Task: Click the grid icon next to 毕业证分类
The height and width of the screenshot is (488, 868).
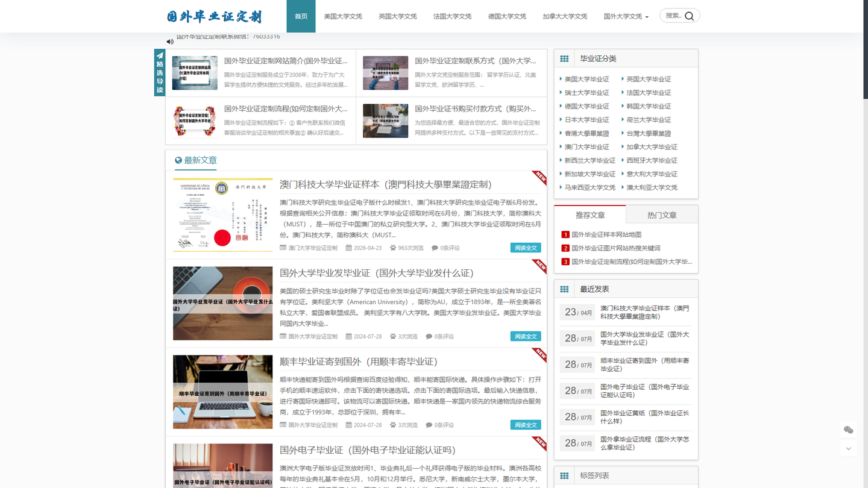Action: [564, 58]
